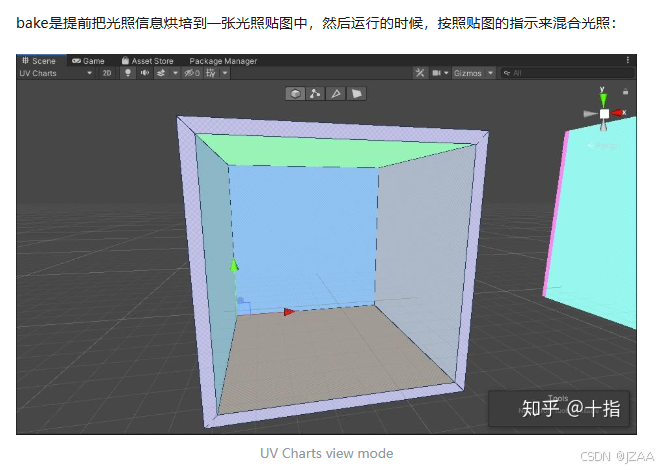Click the UV Charts view mode caption
The height and width of the screenshot is (470, 659).
[x=327, y=453]
